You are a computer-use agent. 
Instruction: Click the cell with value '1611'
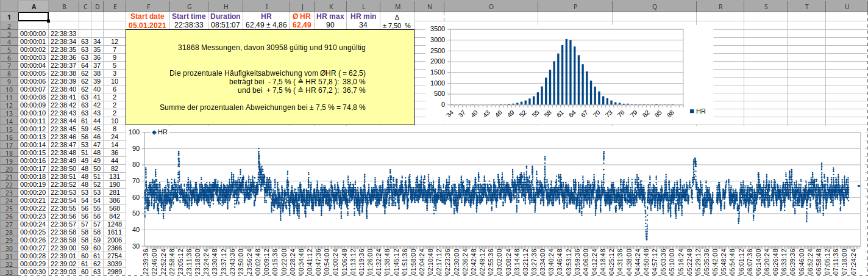tap(115, 232)
